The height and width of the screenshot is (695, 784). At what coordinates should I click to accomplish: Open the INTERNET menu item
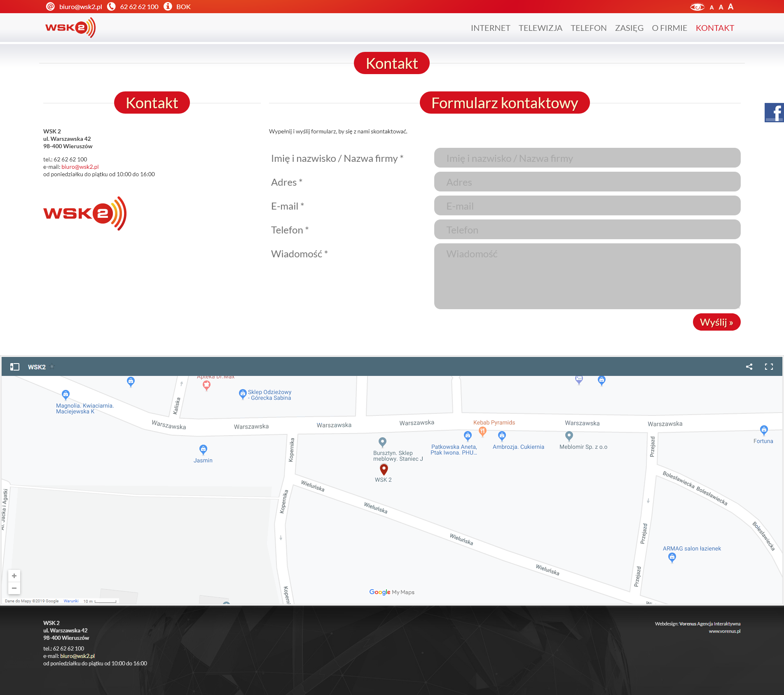pos(490,28)
